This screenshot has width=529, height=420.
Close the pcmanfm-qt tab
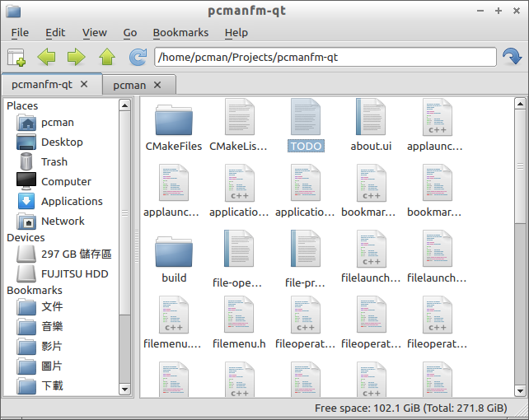(x=89, y=84)
